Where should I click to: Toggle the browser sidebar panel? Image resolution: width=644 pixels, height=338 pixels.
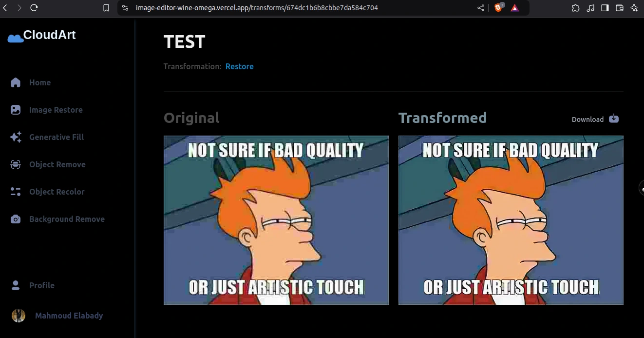pyautogui.click(x=605, y=8)
